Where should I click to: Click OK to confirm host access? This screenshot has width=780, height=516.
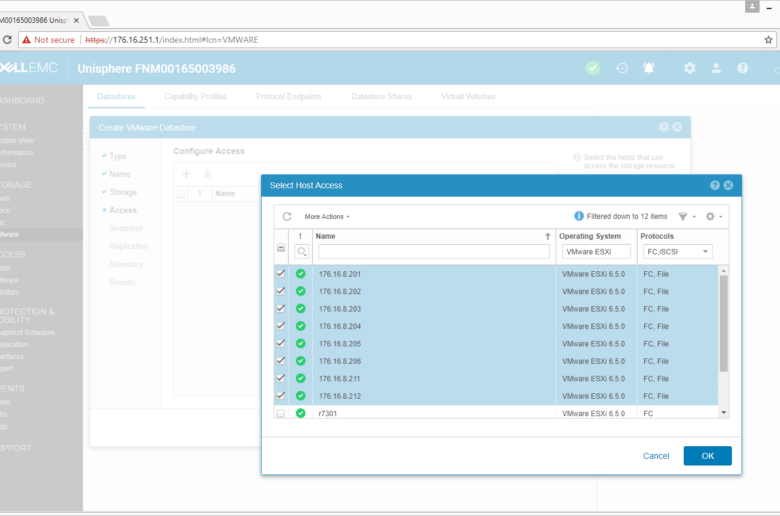coord(707,456)
